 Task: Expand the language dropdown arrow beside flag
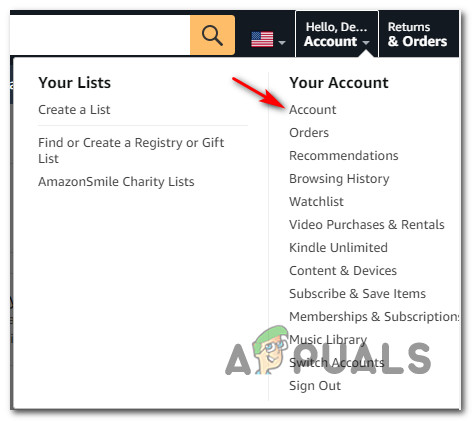pos(282,43)
